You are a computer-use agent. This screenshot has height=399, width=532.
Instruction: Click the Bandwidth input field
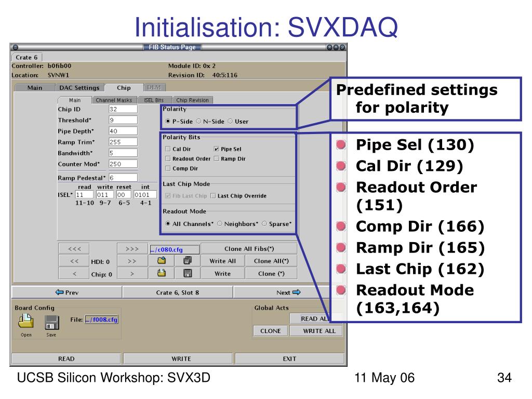pos(123,153)
